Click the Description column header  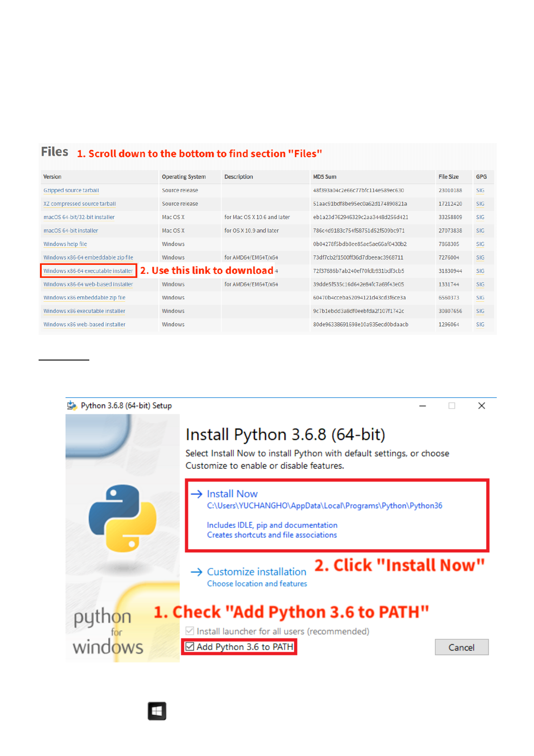pyautogui.click(x=239, y=177)
